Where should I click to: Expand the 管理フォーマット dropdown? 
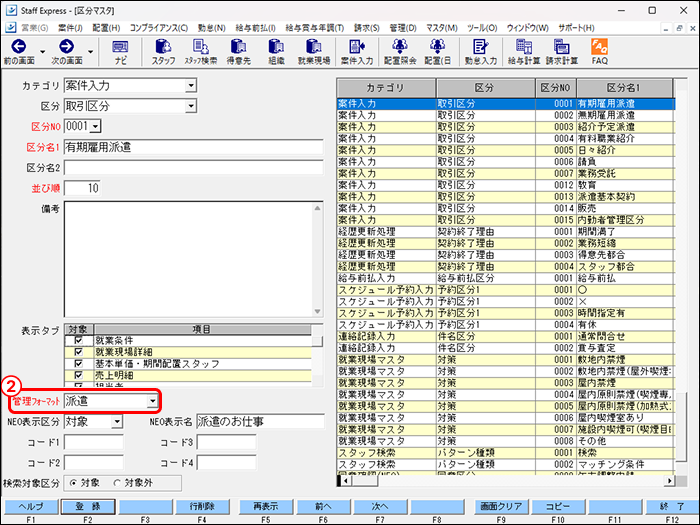[153, 401]
